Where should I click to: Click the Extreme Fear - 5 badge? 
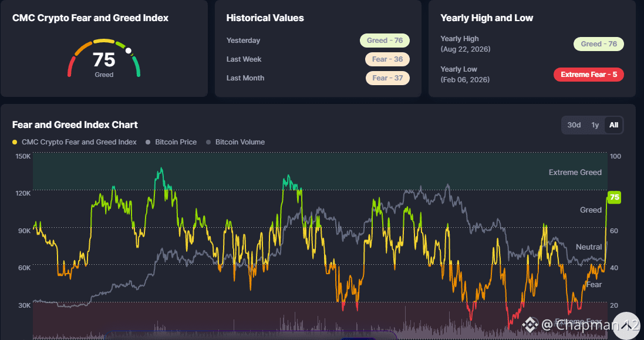point(589,75)
